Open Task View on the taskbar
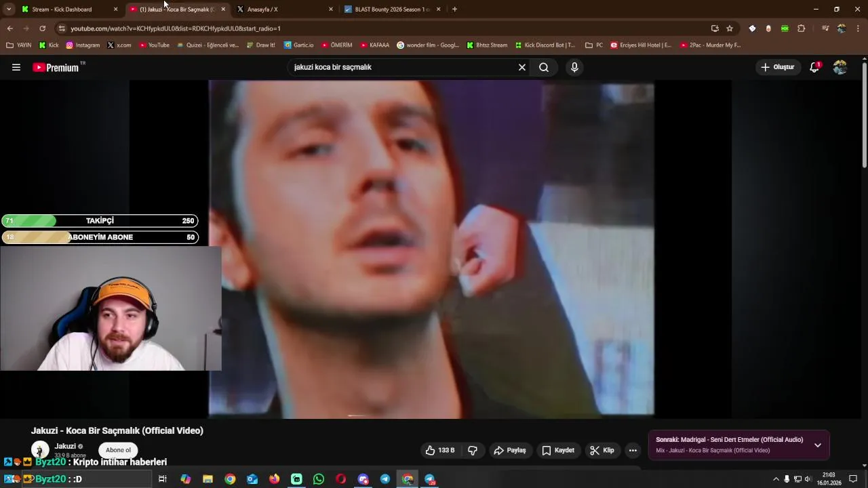Image resolution: width=868 pixels, height=488 pixels. click(x=163, y=479)
